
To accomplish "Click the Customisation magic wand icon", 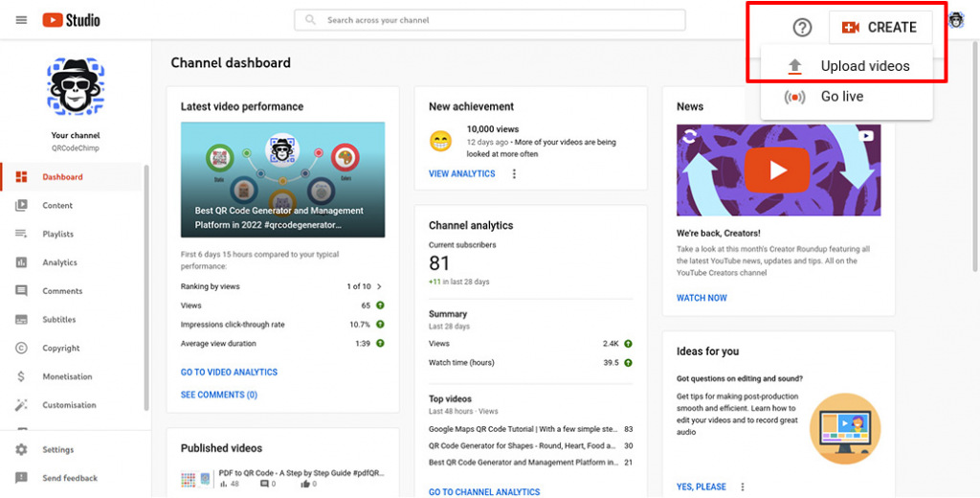I will pyautogui.click(x=21, y=405).
